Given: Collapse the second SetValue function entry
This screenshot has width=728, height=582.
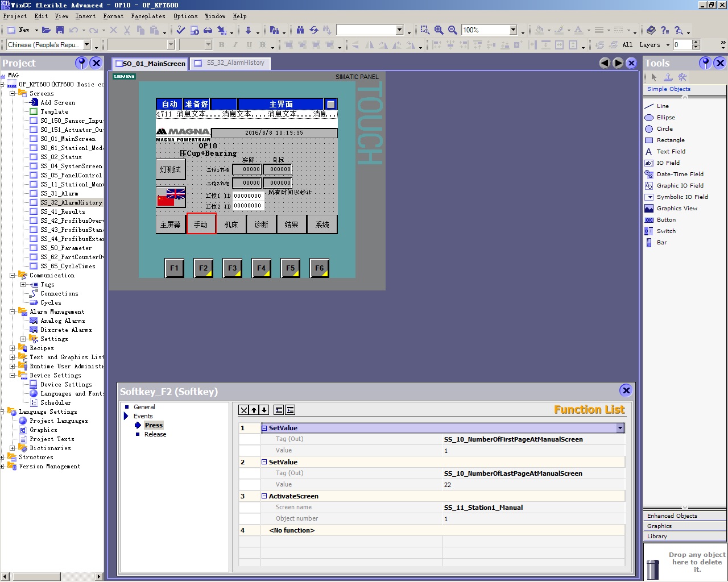Looking at the screenshot, I should point(264,462).
